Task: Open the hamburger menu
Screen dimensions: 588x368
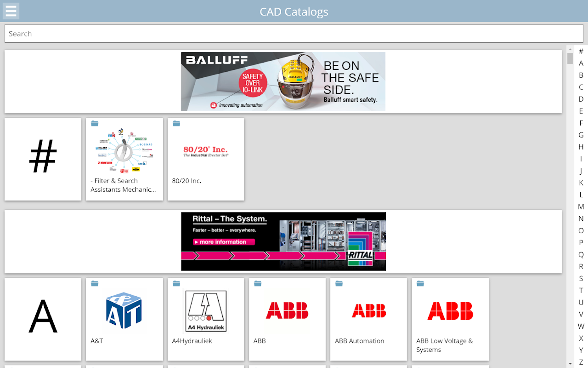Action: 11,11
